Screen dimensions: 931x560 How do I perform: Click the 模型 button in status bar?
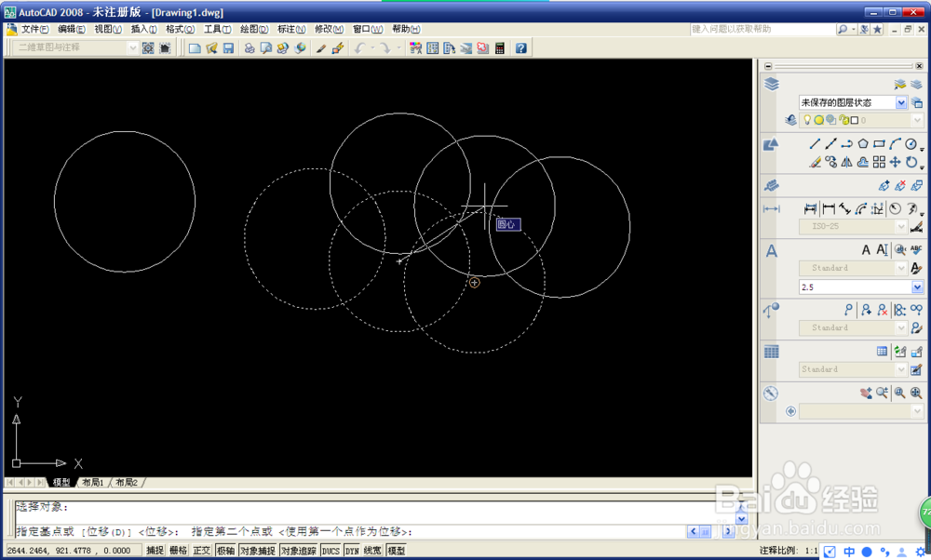point(396,551)
